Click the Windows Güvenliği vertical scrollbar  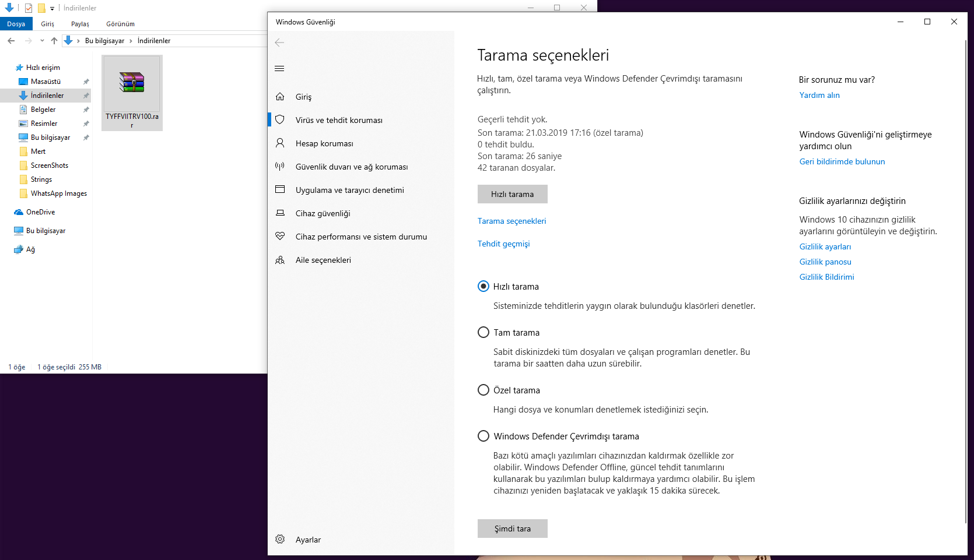(965, 281)
